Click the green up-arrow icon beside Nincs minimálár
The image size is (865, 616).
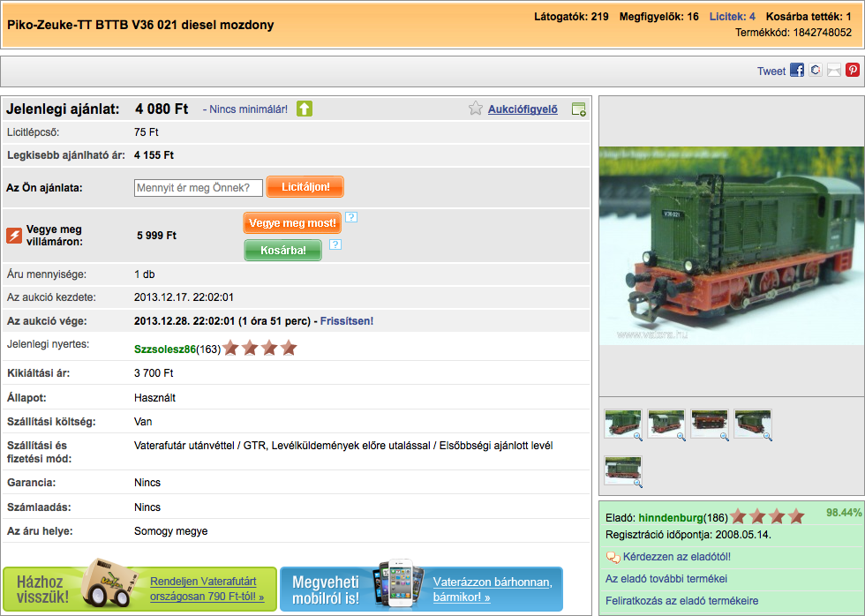pyautogui.click(x=305, y=109)
